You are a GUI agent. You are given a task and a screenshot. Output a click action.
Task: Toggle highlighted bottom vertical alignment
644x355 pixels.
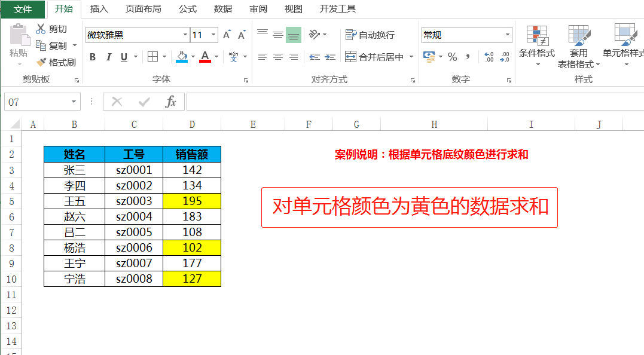point(293,35)
